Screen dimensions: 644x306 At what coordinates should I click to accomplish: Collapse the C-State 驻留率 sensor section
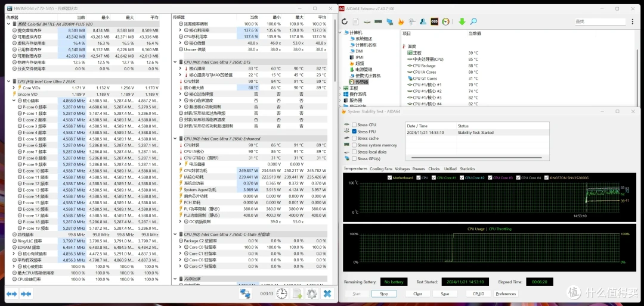[175, 235]
